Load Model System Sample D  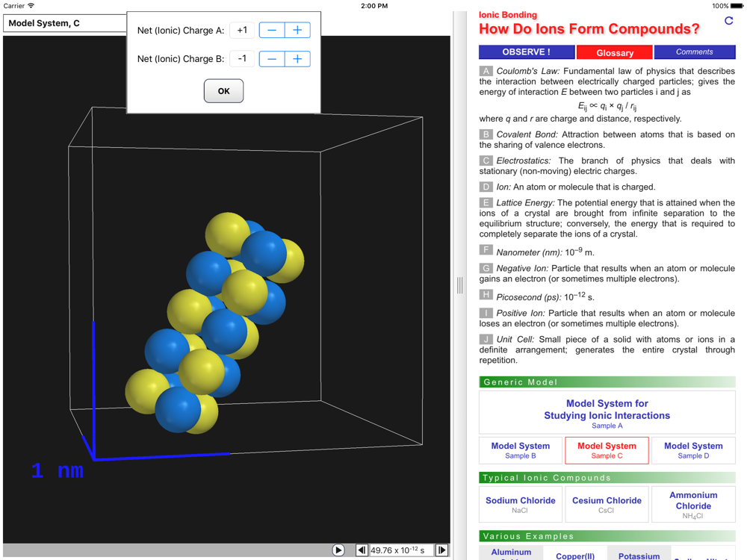693,450
